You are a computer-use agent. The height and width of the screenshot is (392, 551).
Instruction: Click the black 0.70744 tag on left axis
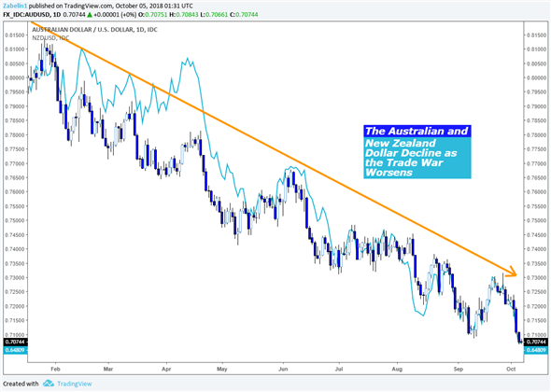[15, 342]
